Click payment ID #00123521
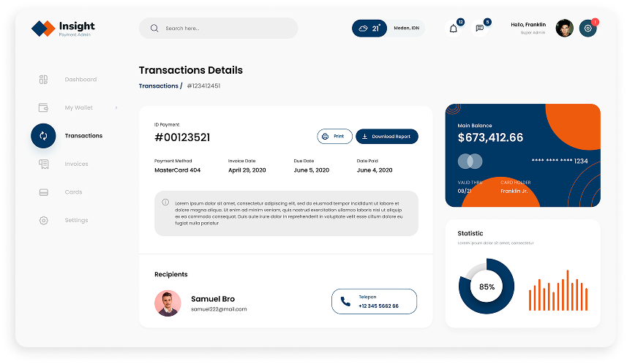627x364 pixels. [x=182, y=137]
